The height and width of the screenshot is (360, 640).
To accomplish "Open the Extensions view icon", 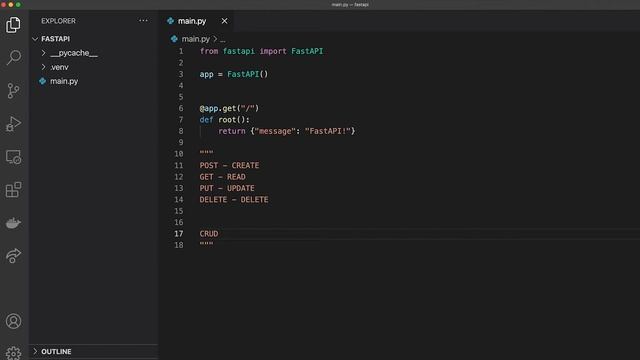I will (13, 190).
